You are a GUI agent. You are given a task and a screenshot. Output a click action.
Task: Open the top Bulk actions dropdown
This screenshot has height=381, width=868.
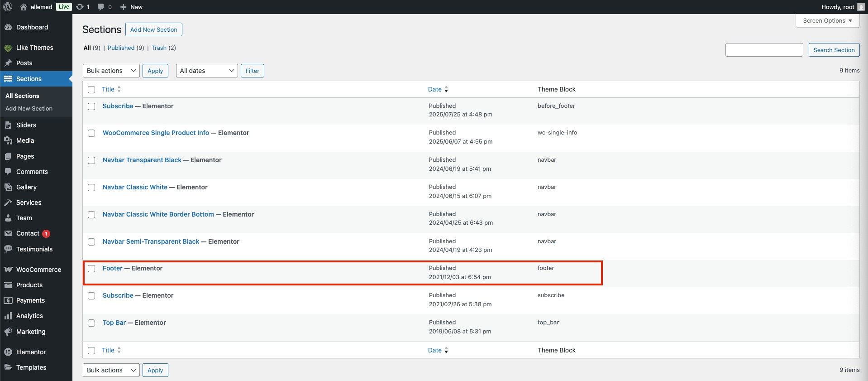click(x=111, y=71)
